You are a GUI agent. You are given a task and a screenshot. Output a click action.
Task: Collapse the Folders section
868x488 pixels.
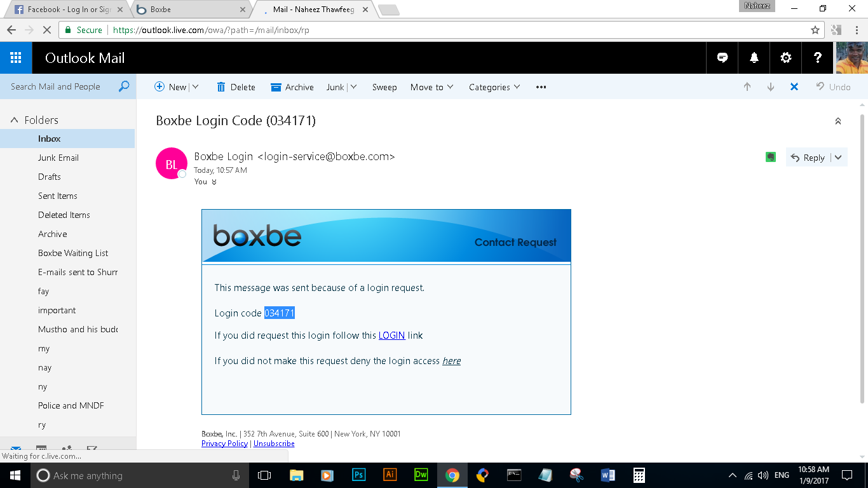(14, 120)
